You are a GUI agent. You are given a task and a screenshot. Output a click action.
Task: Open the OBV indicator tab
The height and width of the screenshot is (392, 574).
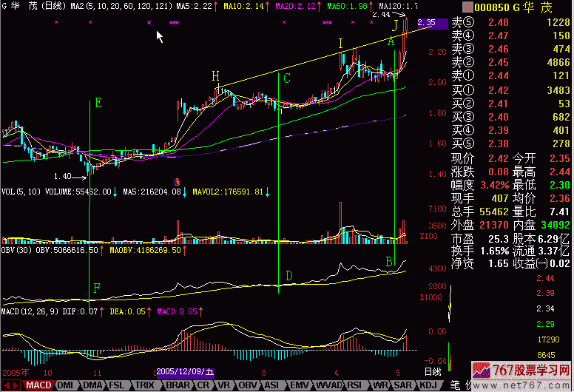click(x=246, y=385)
